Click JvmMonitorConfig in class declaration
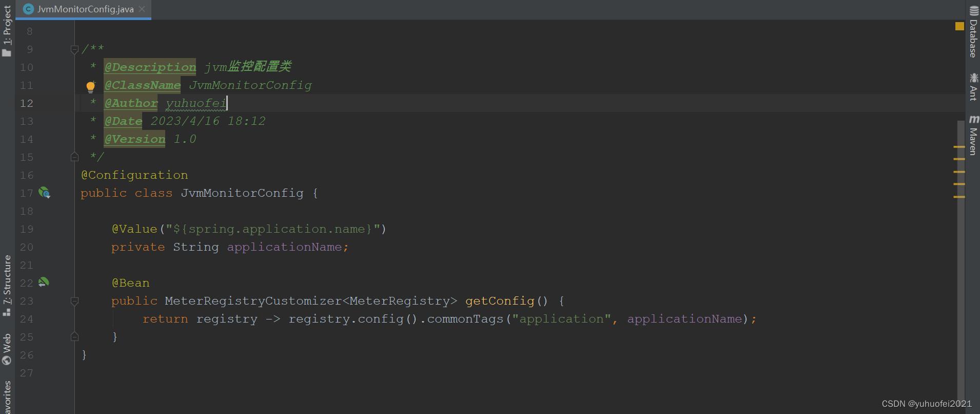This screenshot has height=414, width=980. (x=242, y=193)
